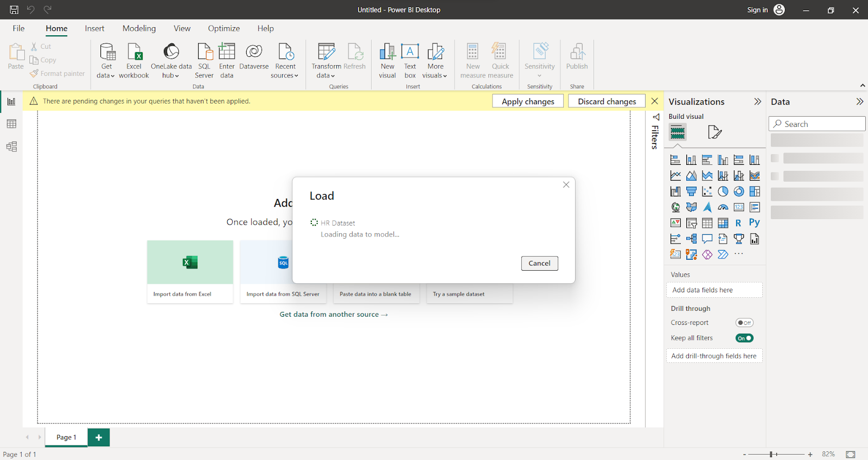Select the area chart visual
Screen dimensions: 868x460
[x=691, y=176]
